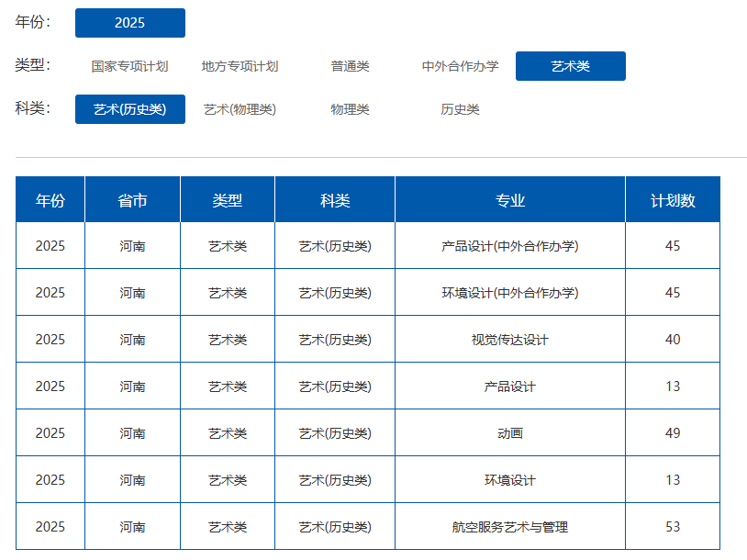Switch to 物理类 subject filter
747x560 pixels.
point(351,109)
